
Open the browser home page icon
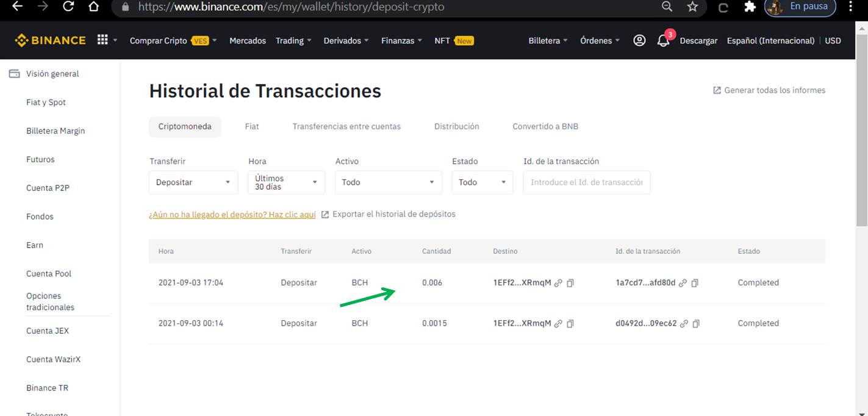tap(93, 7)
